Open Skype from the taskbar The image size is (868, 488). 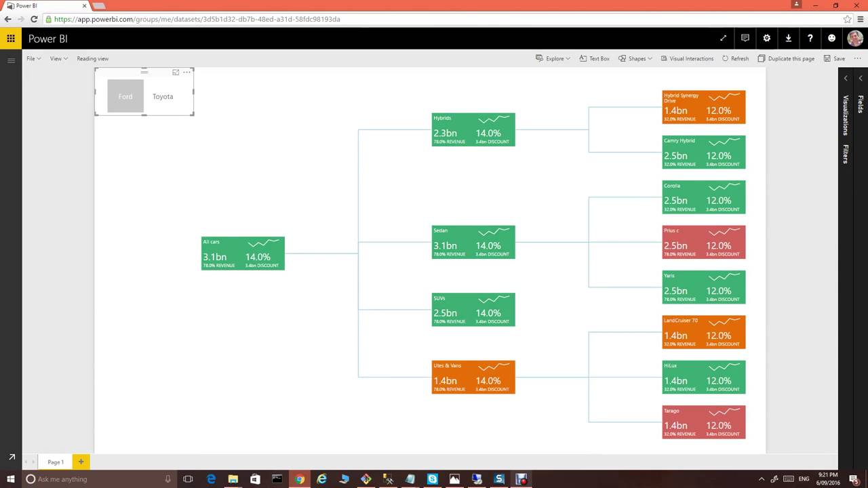coord(433,479)
